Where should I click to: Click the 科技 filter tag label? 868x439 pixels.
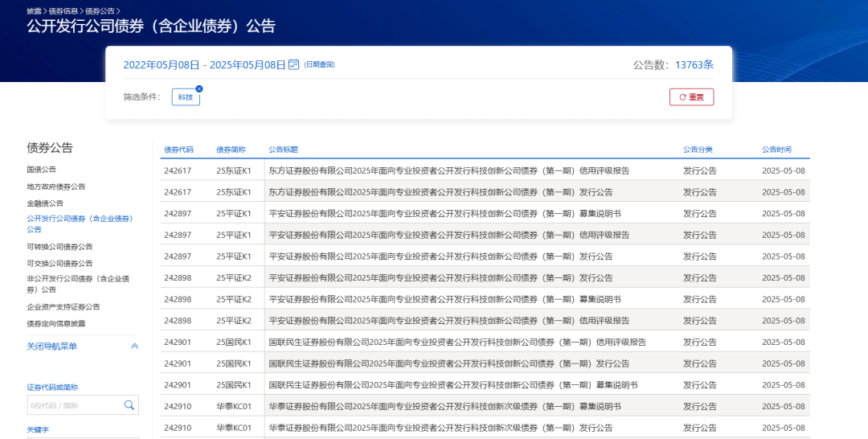[x=186, y=97]
